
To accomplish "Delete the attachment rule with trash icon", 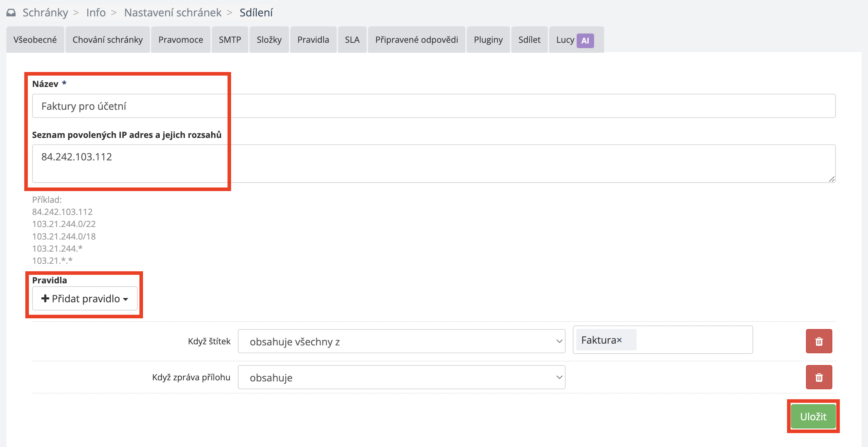I will coord(819,377).
